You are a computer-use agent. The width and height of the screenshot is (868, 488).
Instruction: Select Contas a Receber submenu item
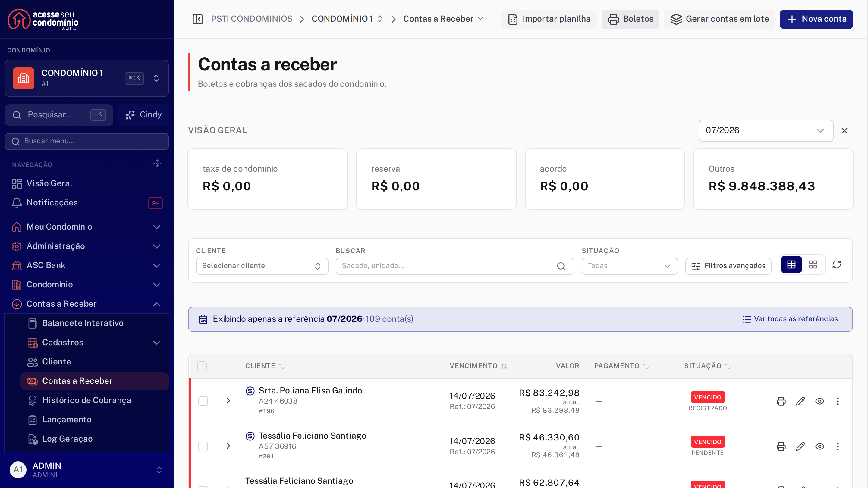(95, 381)
